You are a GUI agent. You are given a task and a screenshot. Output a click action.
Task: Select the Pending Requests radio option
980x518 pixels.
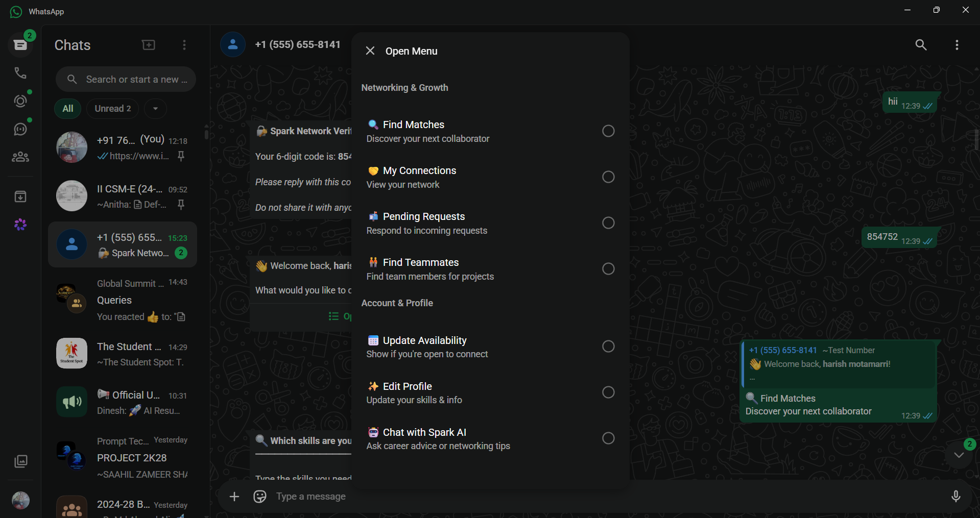point(608,223)
